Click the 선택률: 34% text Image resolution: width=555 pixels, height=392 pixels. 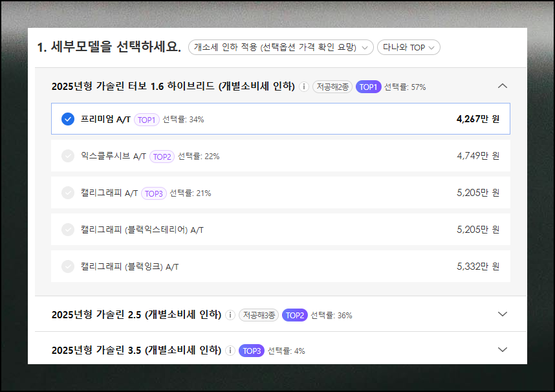tap(183, 120)
